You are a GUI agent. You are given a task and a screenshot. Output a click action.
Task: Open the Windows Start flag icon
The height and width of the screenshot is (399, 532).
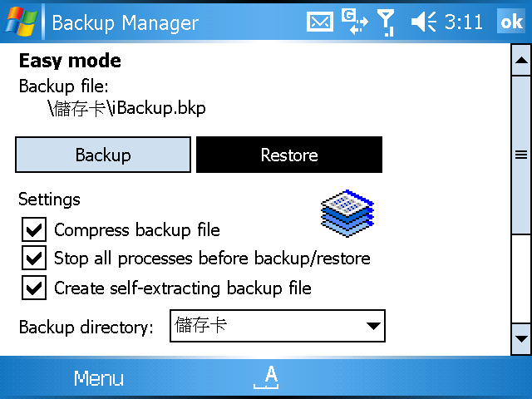[21, 22]
